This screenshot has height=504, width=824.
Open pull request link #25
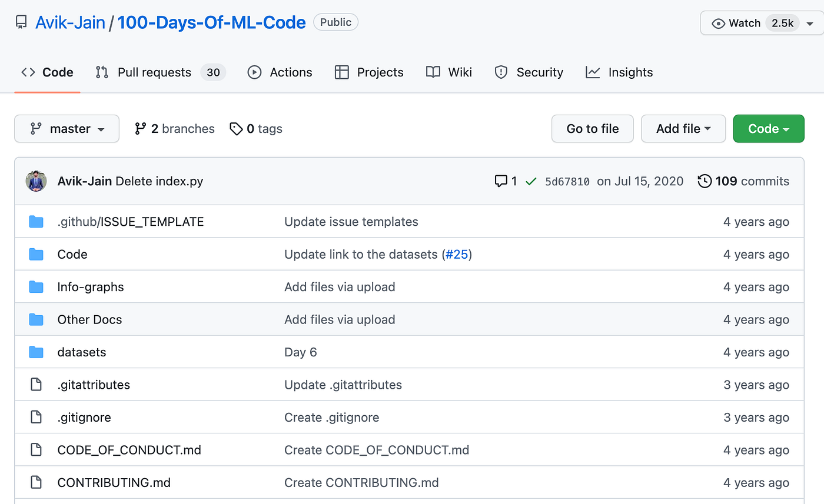pos(457,254)
